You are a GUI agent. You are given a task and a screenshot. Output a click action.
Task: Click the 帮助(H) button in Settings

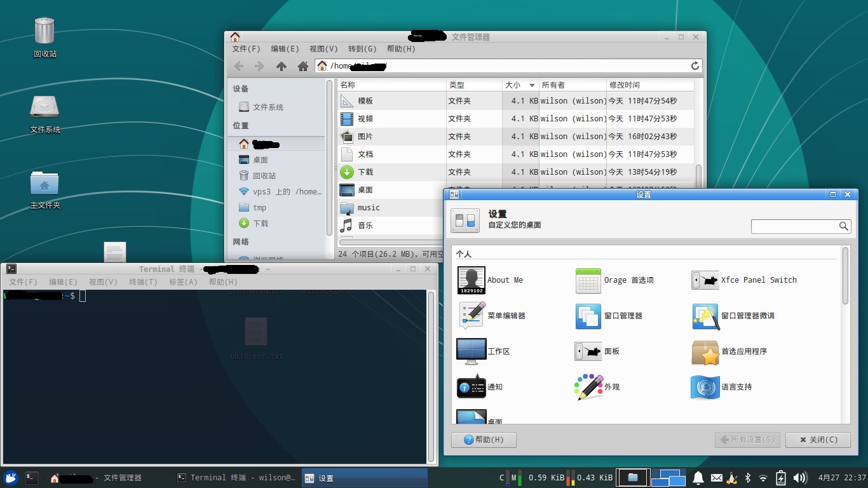484,440
